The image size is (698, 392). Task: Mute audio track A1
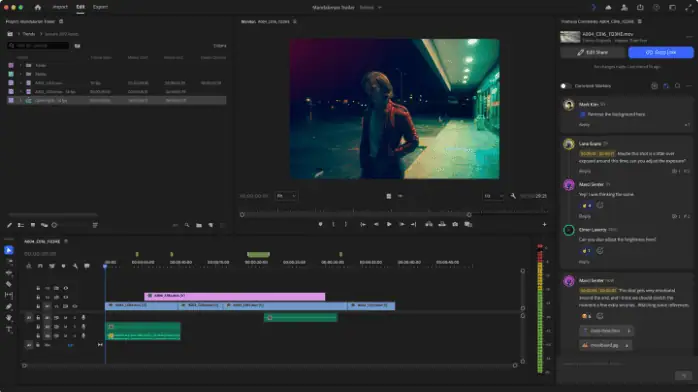(65, 318)
